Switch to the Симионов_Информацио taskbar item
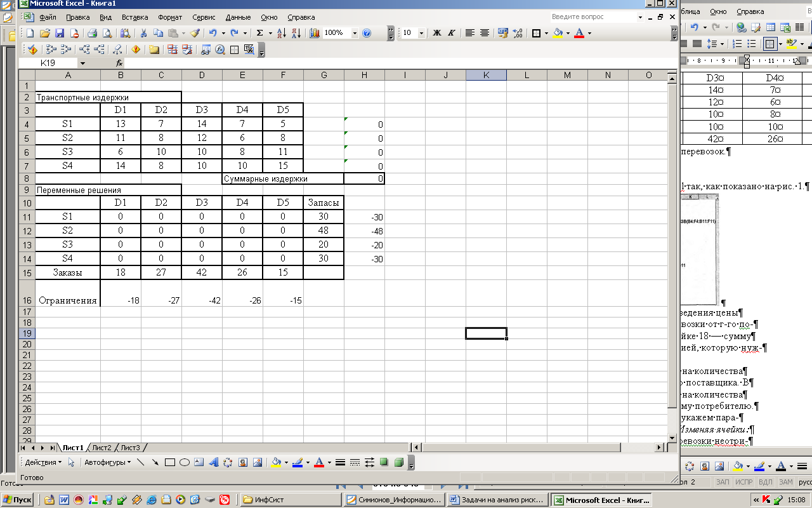The width and height of the screenshot is (812, 508). tap(394, 500)
